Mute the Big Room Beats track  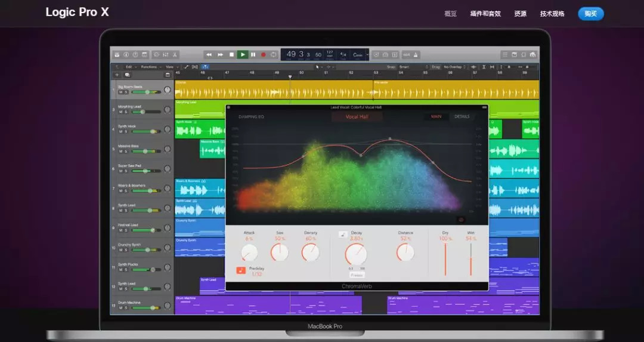click(x=120, y=92)
